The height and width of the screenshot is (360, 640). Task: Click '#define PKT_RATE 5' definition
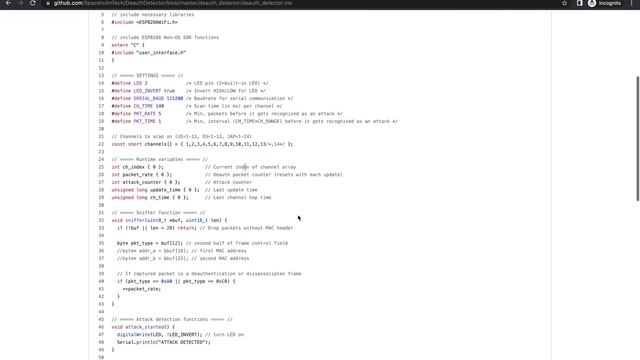(136, 113)
